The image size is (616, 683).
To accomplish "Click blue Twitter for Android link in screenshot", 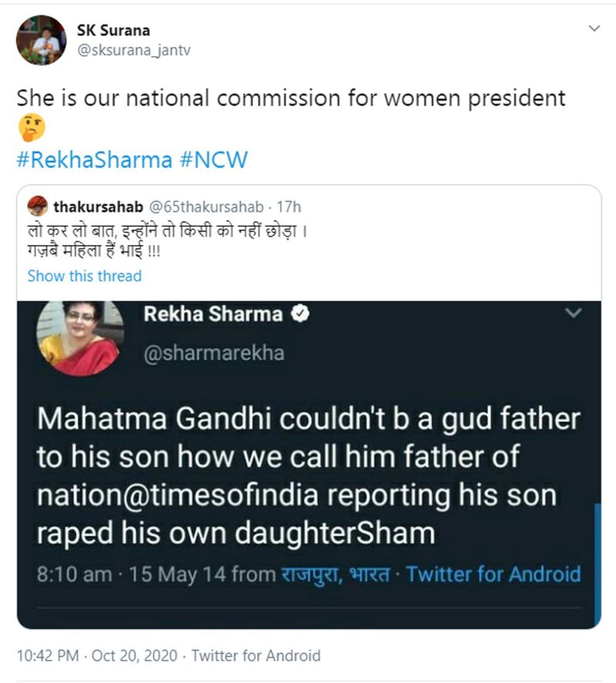I will pyautogui.click(x=493, y=574).
